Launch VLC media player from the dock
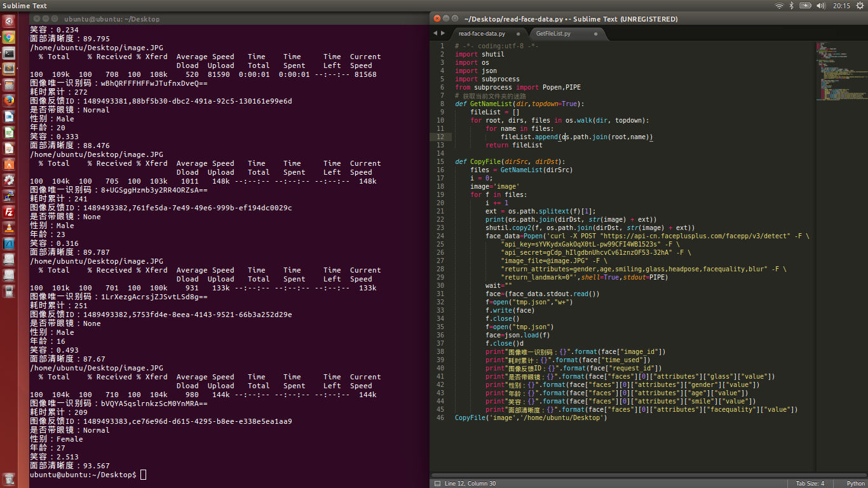The width and height of the screenshot is (868, 488). coord(9,227)
